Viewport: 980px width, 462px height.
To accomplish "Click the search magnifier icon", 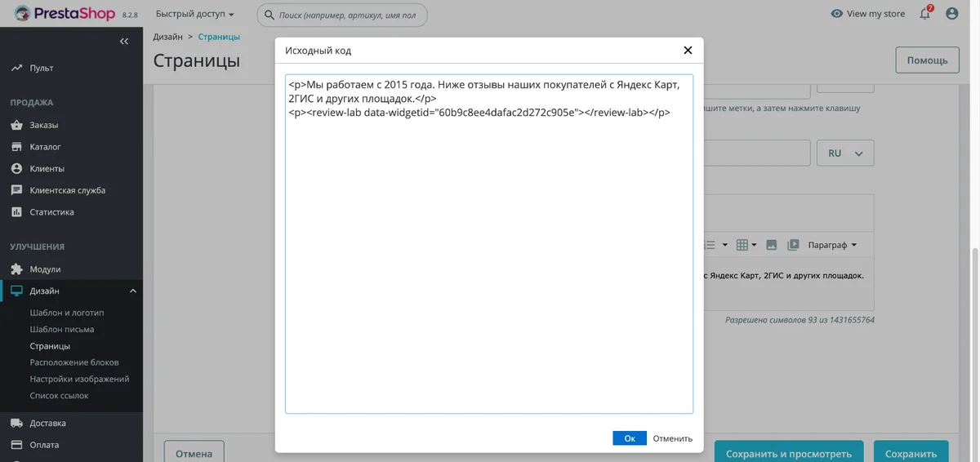I will point(269,15).
